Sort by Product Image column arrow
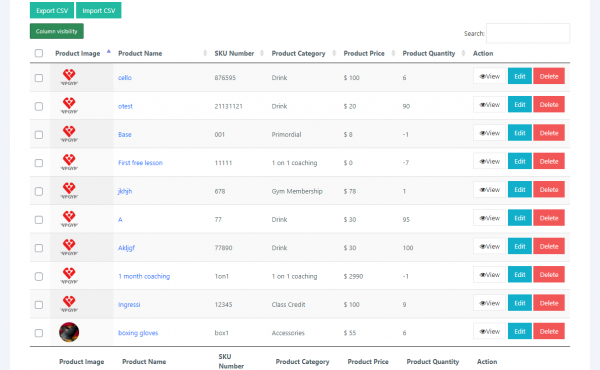 click(x=109, y=51)
